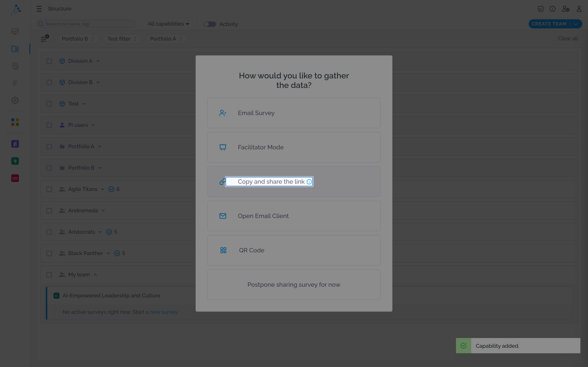Expand the Division A row chevron

[98, 61]
